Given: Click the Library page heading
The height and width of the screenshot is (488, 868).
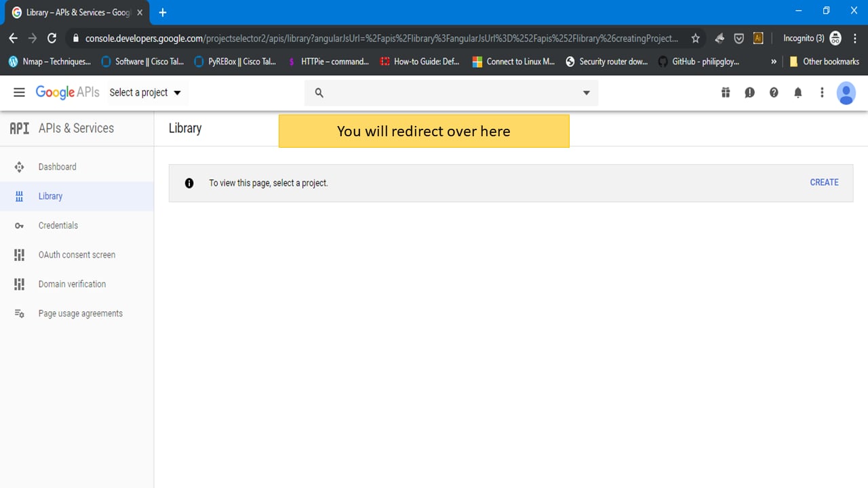Looking at the screenshot, I should click(185, 128).
